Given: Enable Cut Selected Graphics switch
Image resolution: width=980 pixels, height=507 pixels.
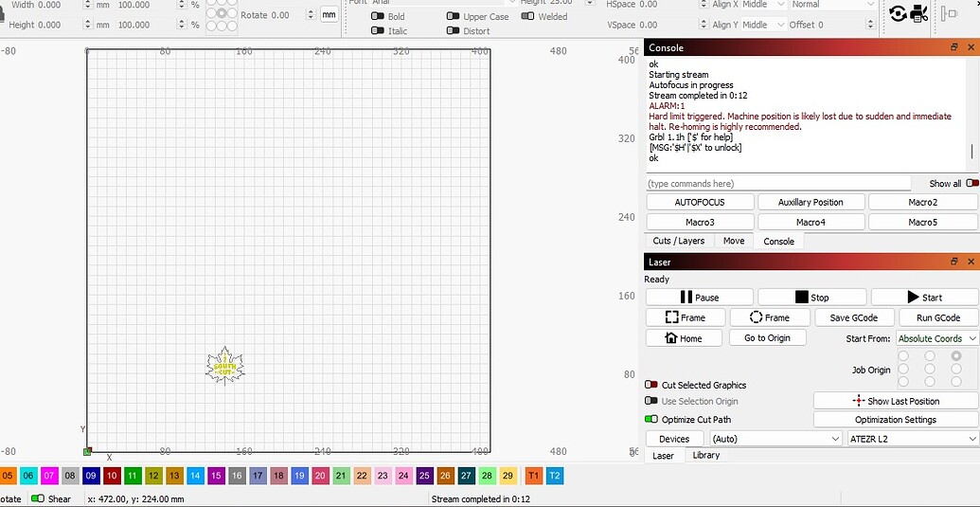Looking at the screenshot, I should 651,385.
